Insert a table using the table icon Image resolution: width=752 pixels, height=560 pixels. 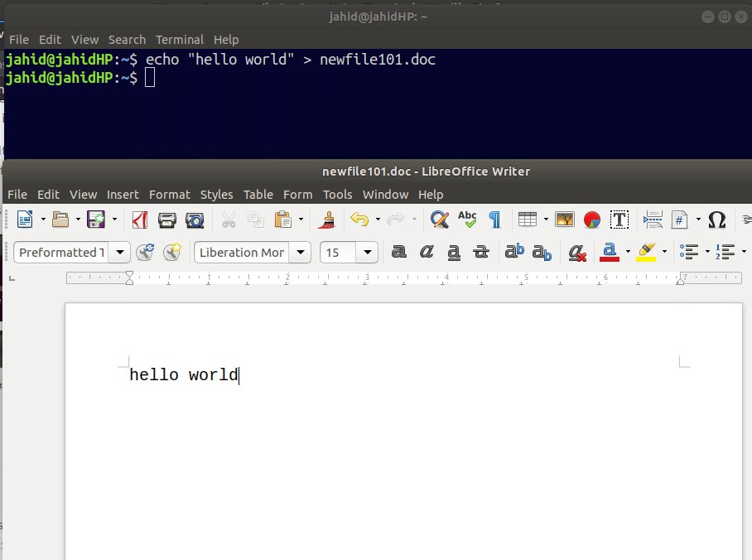[x=528, y=220]
